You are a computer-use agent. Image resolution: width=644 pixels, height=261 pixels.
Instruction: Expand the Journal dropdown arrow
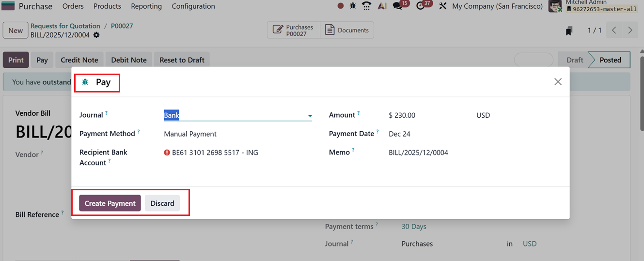[x=310, y=116]
